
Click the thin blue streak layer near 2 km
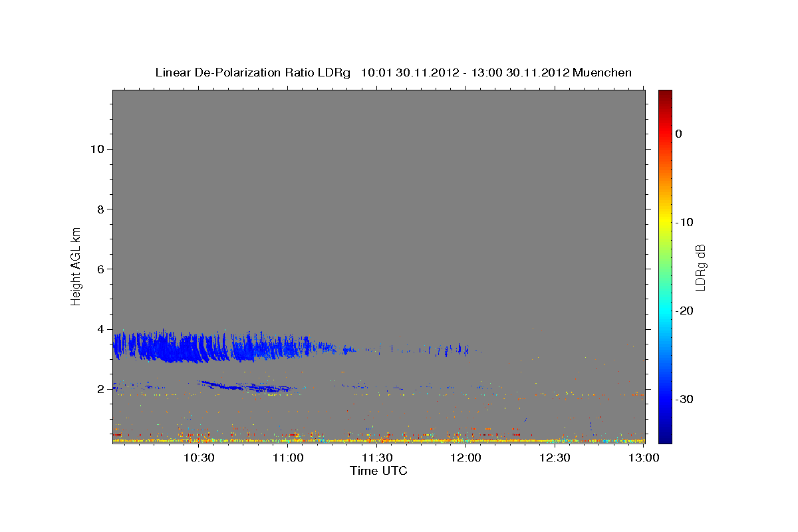[x=247, y=386]
